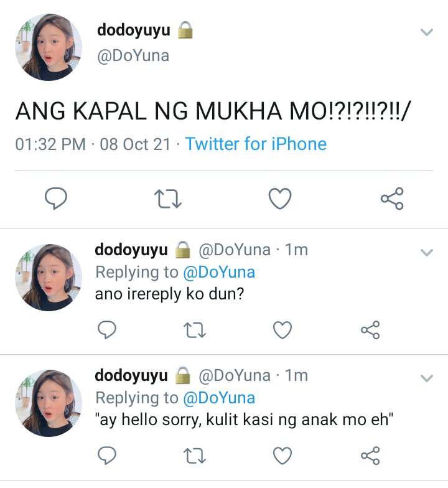Share the 'ay hello sorry' reply
The image size is (448, 488).
(370, 456)
